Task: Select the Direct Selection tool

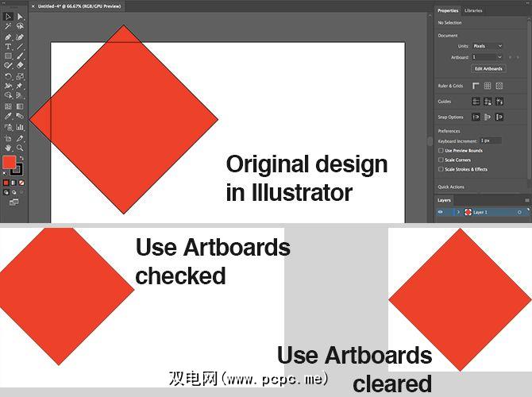Action: coord(20,17)
